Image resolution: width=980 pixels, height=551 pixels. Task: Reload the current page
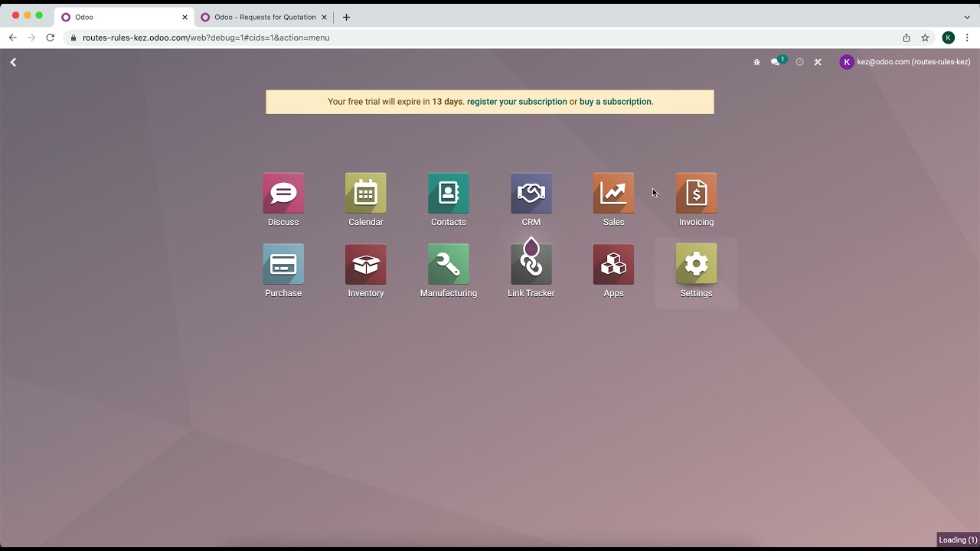click(x=51, y=37)
